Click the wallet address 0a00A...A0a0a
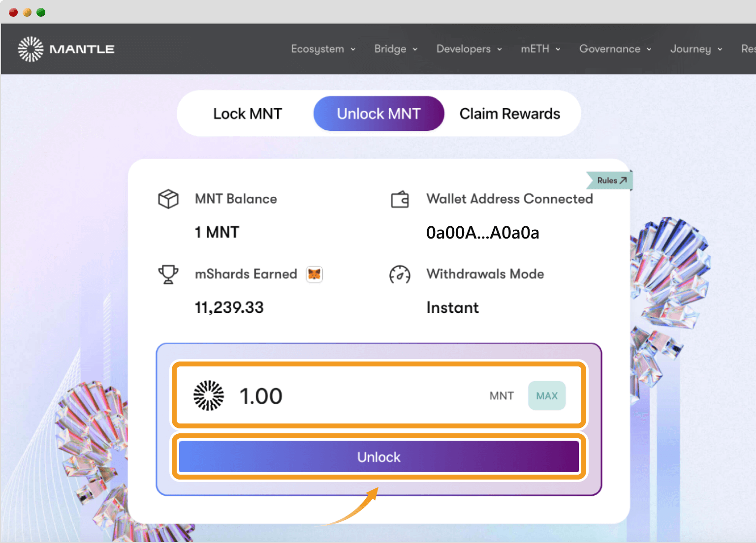This screenshot has width=756, height=543. click(x=483, y=233)
